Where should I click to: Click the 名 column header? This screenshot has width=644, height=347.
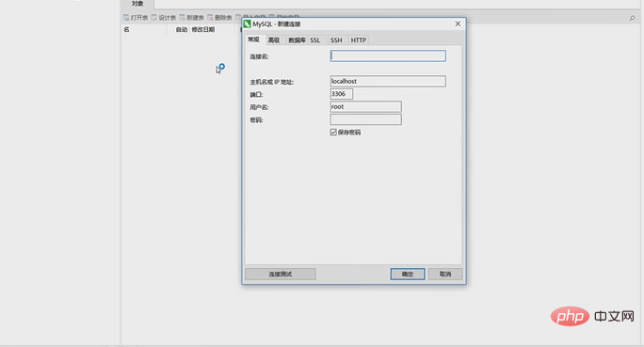[126, 29]
